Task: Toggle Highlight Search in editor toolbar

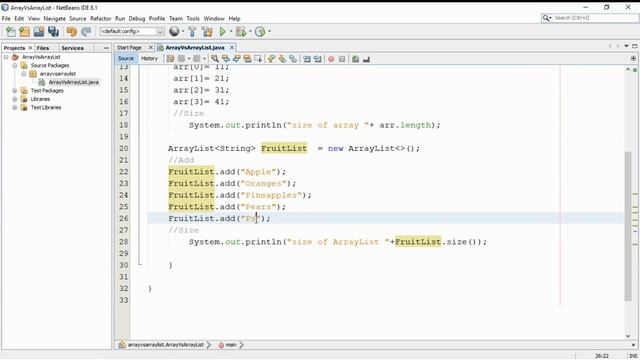Action: 247,59
